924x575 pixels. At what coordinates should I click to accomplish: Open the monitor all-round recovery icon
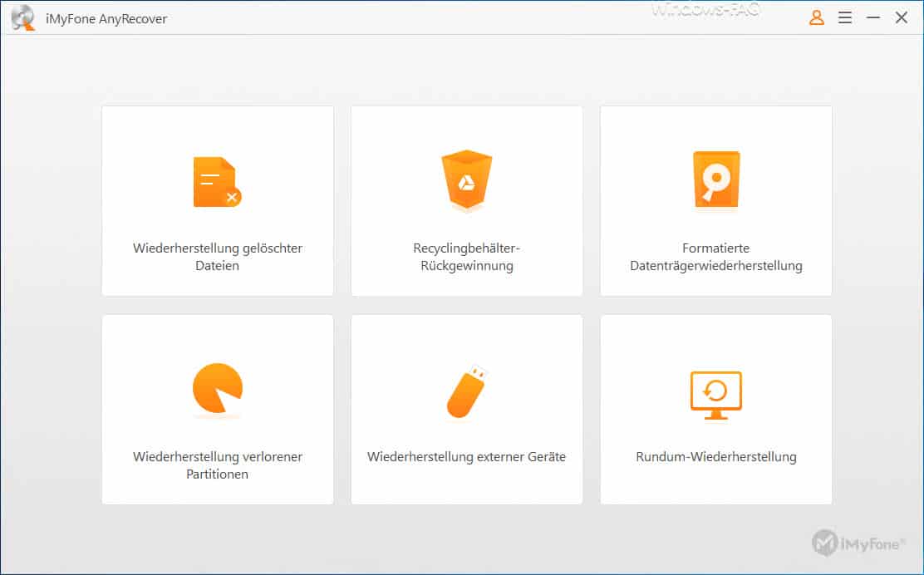point(716,395)
